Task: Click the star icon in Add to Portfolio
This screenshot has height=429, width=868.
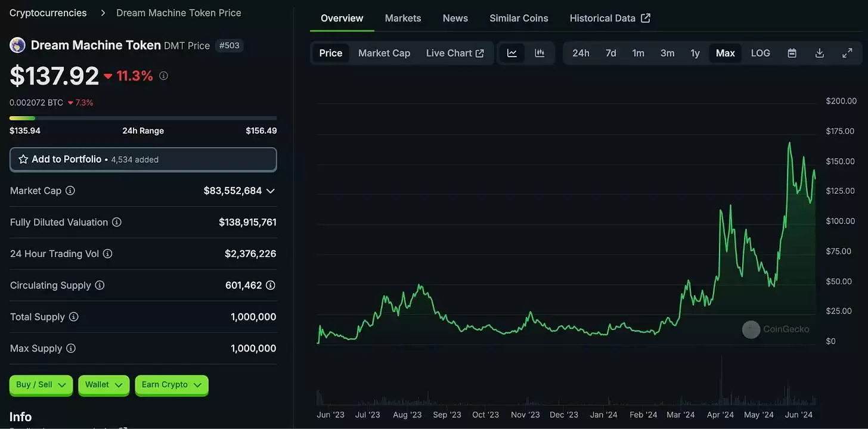Action: click(23, 159)
